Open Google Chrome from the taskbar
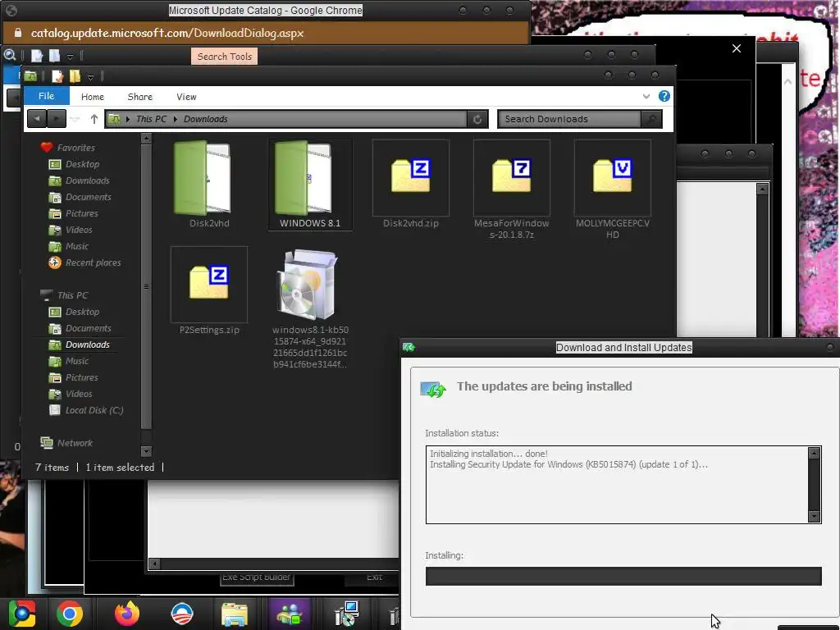This screenshot has height=630, width=840. (70, 614)
